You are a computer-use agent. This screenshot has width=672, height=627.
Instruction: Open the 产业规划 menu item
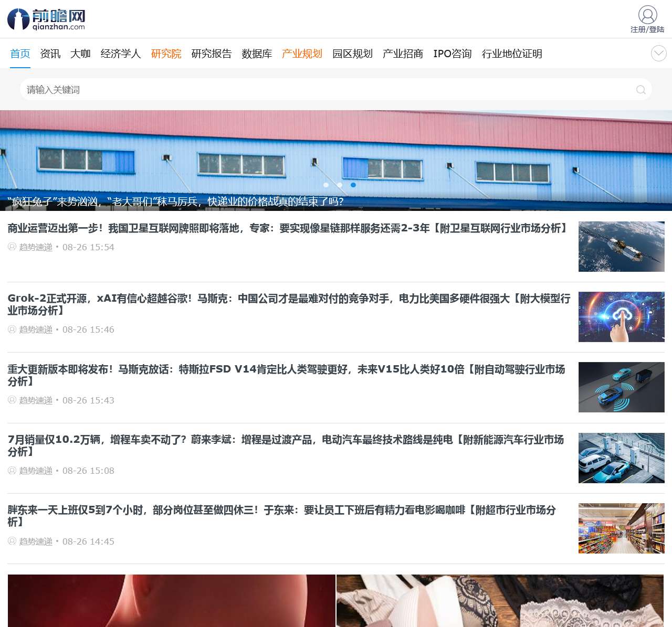(302, 54)
